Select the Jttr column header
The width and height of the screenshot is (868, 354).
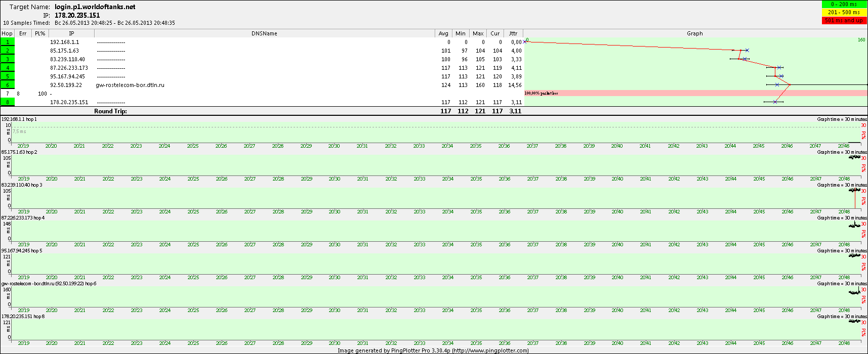pos(513,33)
